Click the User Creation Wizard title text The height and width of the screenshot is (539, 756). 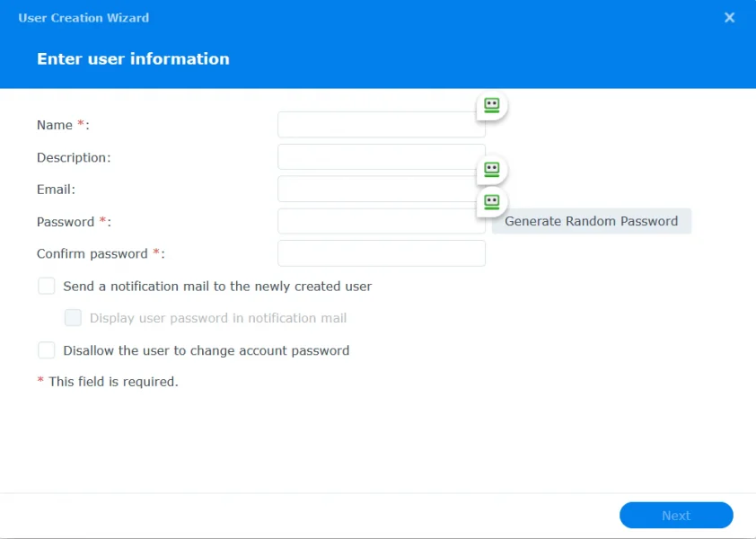pyautogui.click(x=84, y=18)
